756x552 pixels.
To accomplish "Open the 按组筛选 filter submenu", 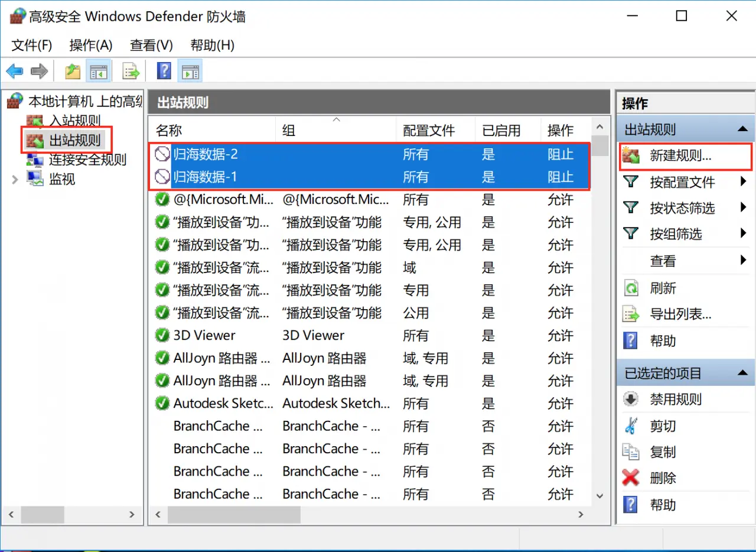I will [676, 234].
